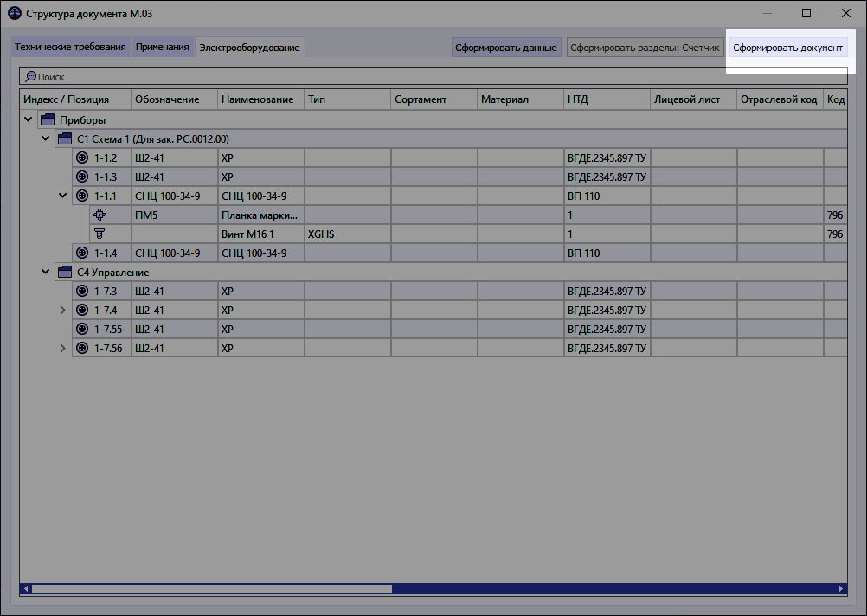Click the folder icon of C1 Схема 1
Screen dimensions: 867x616
(64, 138)
